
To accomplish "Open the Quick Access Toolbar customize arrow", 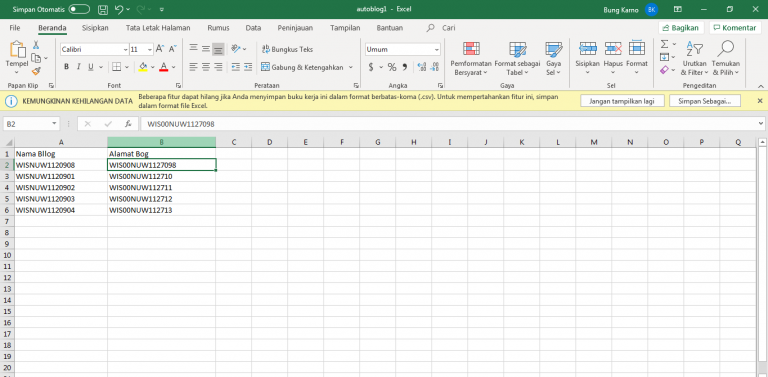I will 162,9.
